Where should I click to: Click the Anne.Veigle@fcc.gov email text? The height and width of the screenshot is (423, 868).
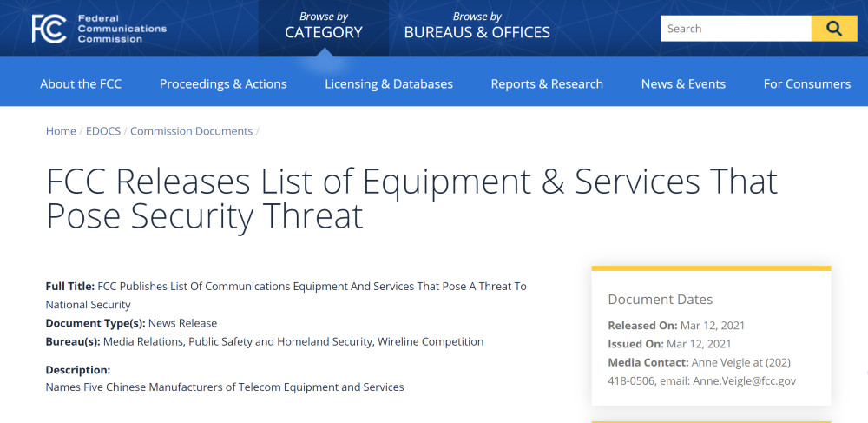tap(745, 381)
